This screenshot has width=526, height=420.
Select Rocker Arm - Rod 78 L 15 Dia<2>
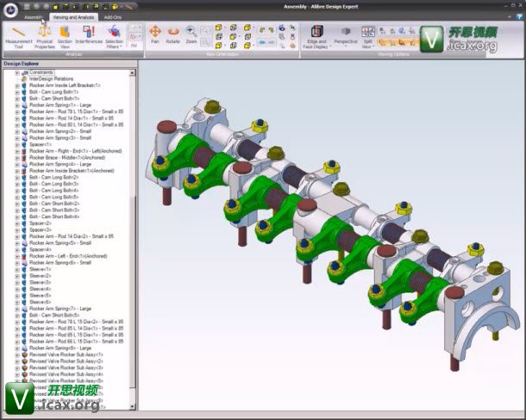pos(76,322)
